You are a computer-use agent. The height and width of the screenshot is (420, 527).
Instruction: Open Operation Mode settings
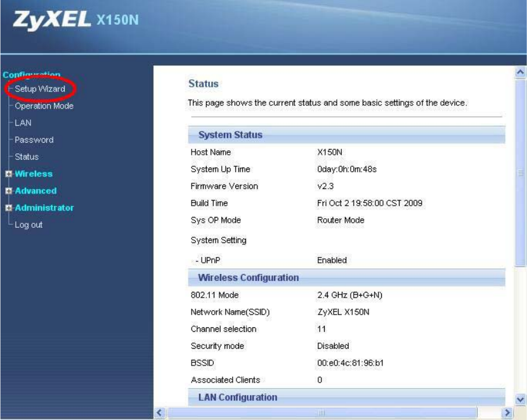44,106
